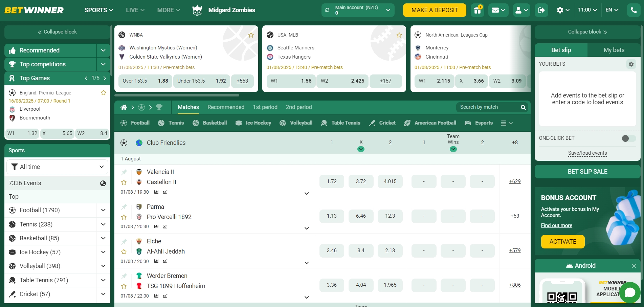Open statistics icon for Valencia II match

pos(156,192)
